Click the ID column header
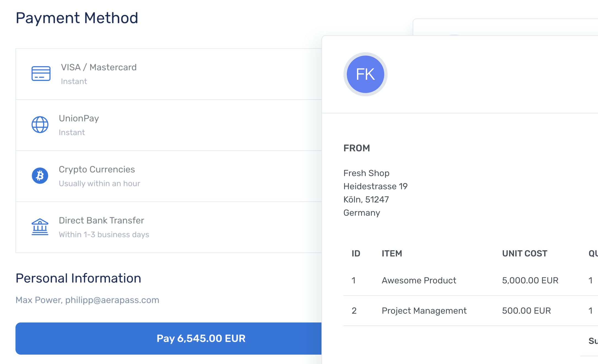This screenshot has height=364, width=598. 356,253
